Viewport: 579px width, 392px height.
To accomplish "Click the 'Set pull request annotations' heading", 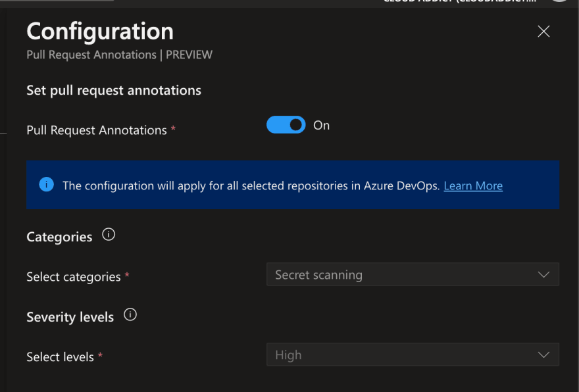I will click(x=114, y=90).
